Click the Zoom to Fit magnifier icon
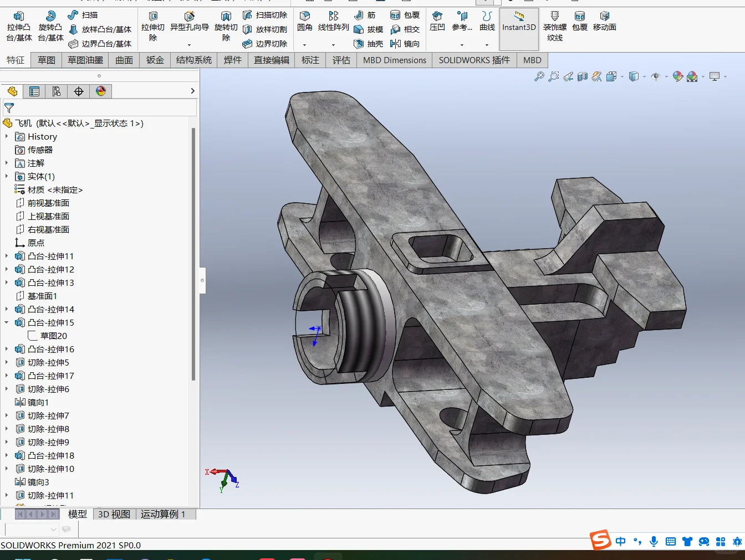Screen dimensions: 745x560 [539, 77]
